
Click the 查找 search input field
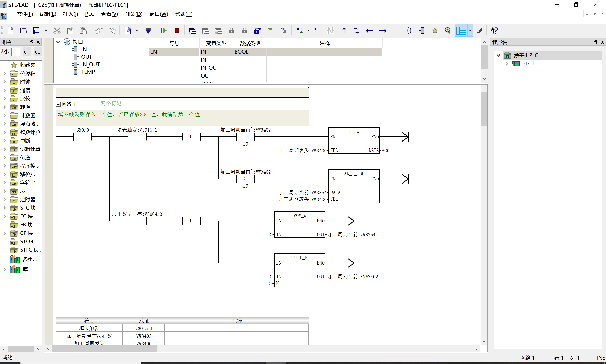(x=15, y=52)
